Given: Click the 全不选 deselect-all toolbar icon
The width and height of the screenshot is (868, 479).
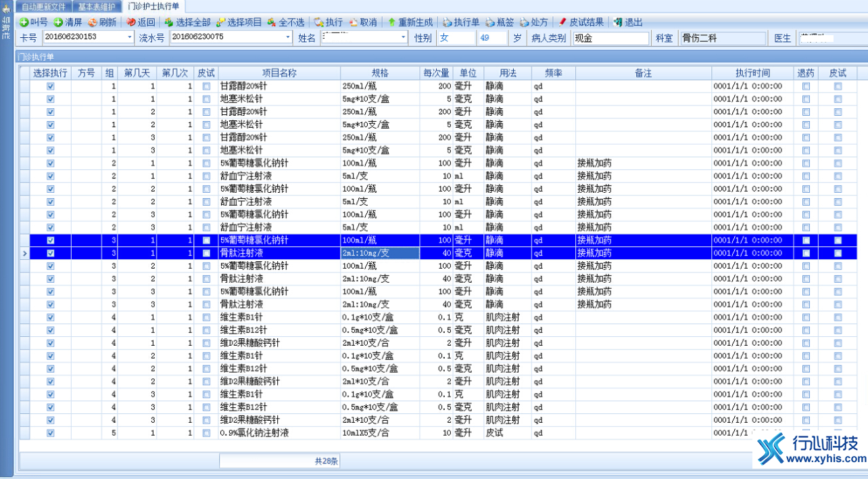Looking at the screenshot, I should coord(271,22).
